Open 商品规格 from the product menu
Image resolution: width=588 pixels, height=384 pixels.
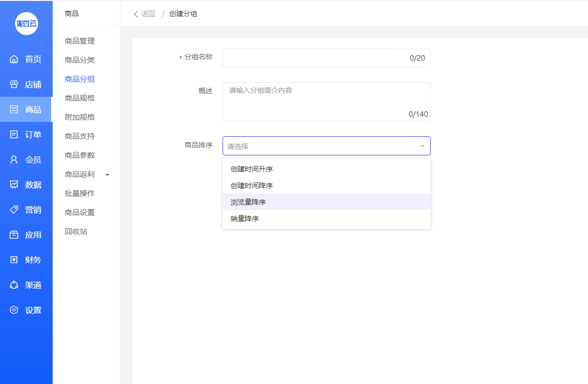(x=80, y=98)
